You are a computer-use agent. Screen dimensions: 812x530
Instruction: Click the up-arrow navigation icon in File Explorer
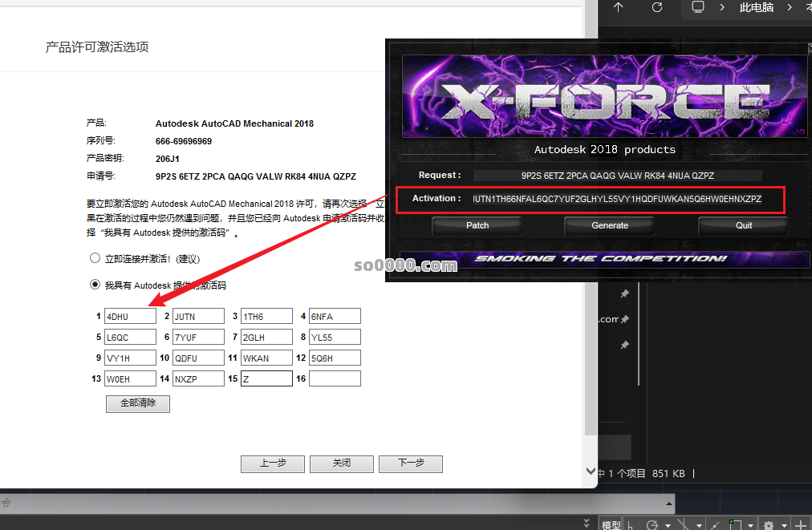tap(618, 7)
